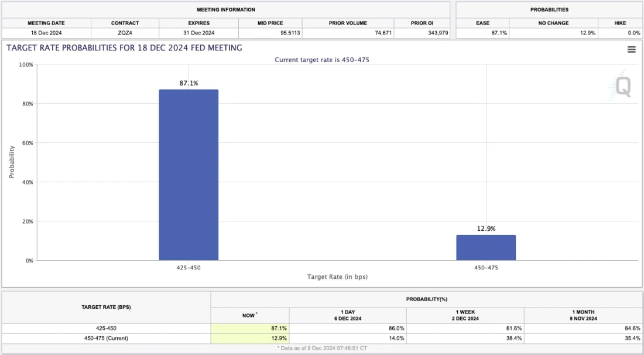This screenshot has height=355, width=644.
Task: Select the 450-475 (Current) table row
Action: click(105, 338)
